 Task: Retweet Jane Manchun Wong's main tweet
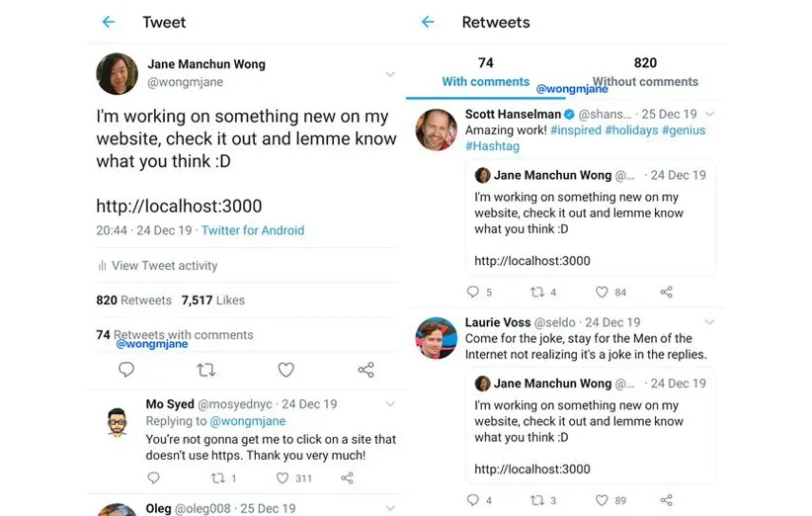click(205, 370)
